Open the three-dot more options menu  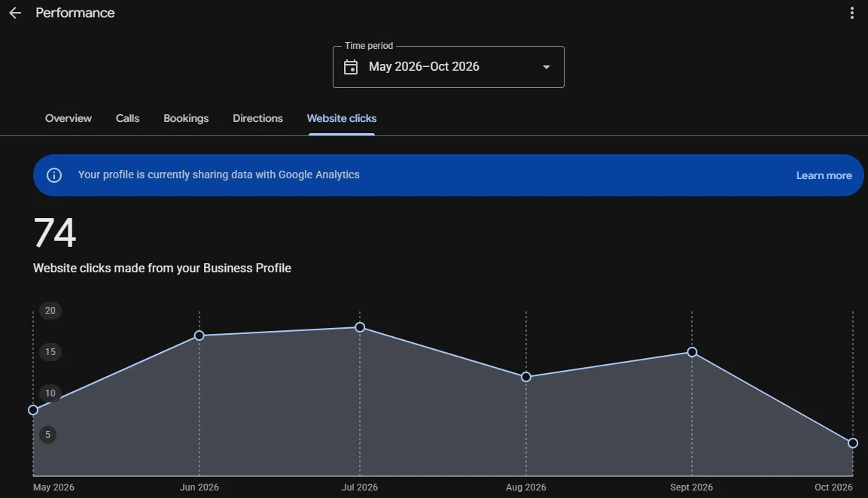click(x=851, y=13)
